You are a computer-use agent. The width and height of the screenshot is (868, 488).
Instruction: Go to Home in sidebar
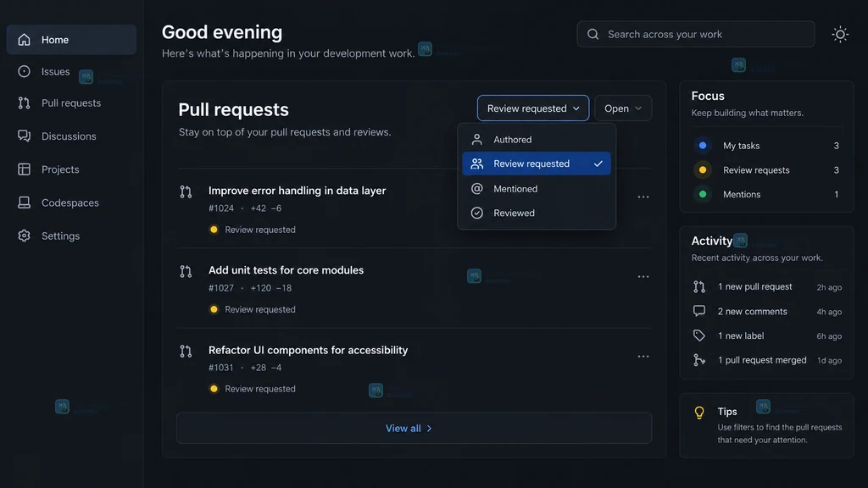(x=71, y=40)
